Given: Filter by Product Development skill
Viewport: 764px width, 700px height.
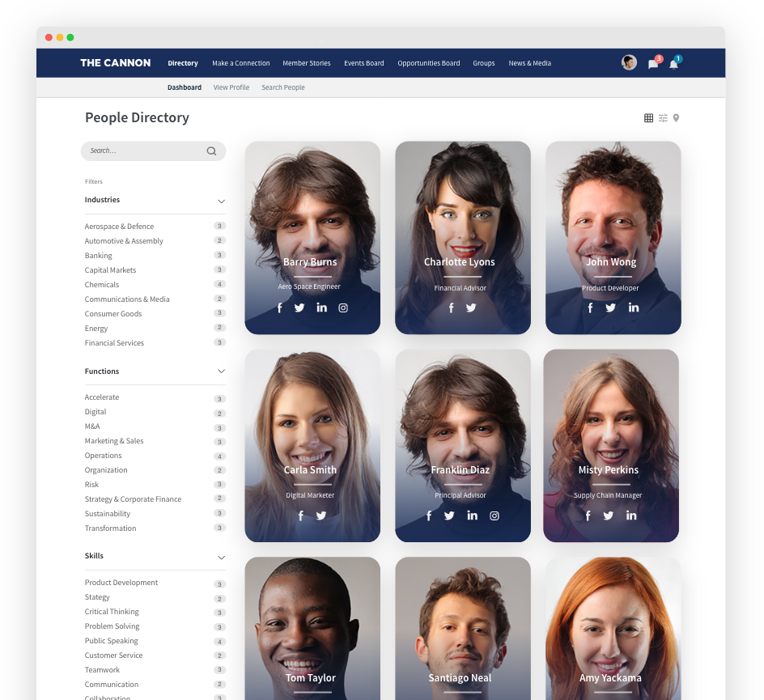Looking at the screenshot, I should [x=121, y=583].
